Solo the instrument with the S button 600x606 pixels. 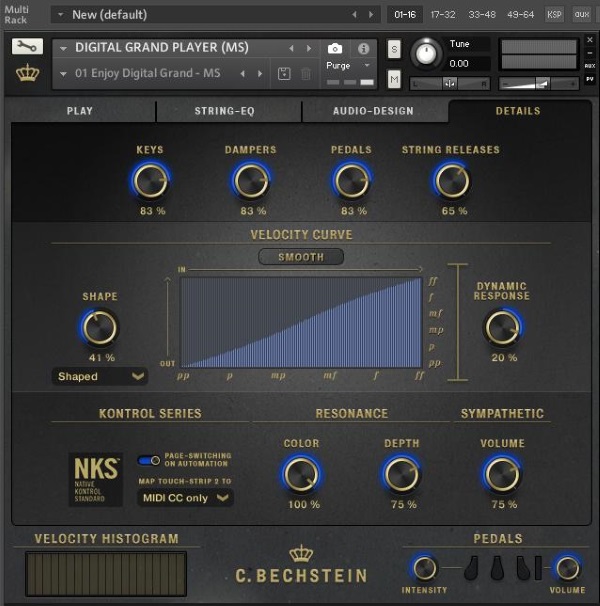pos(394,49)
